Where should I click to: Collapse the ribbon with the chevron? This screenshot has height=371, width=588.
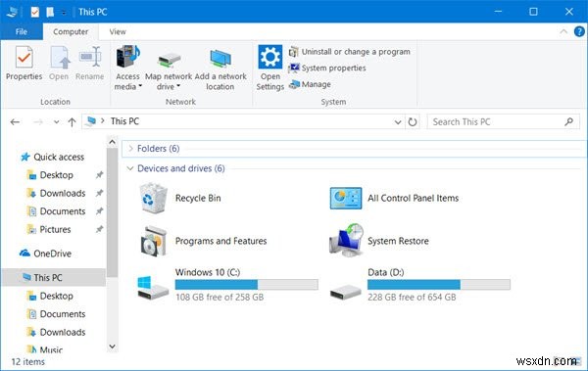pyautogui.click(x=563, y=31)
